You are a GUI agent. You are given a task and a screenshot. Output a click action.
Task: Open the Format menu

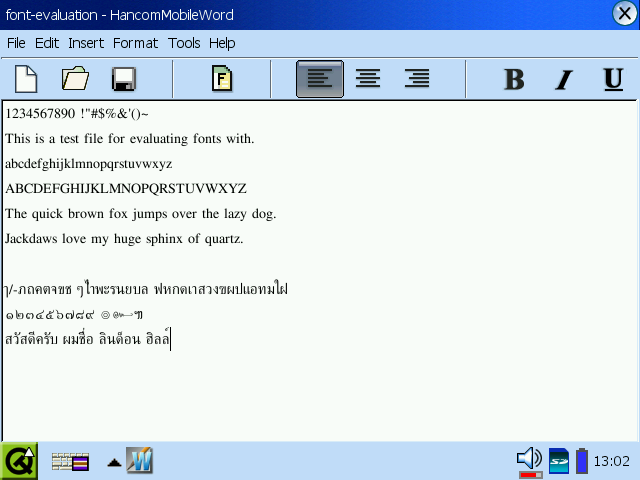(135, 43)
